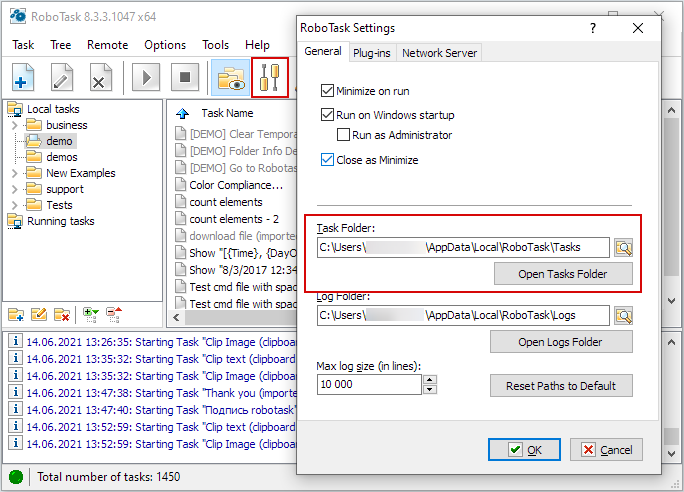Click the settings dialog help question mark
684x492 pixels.
pyautogui.click(x=592, y=28)
